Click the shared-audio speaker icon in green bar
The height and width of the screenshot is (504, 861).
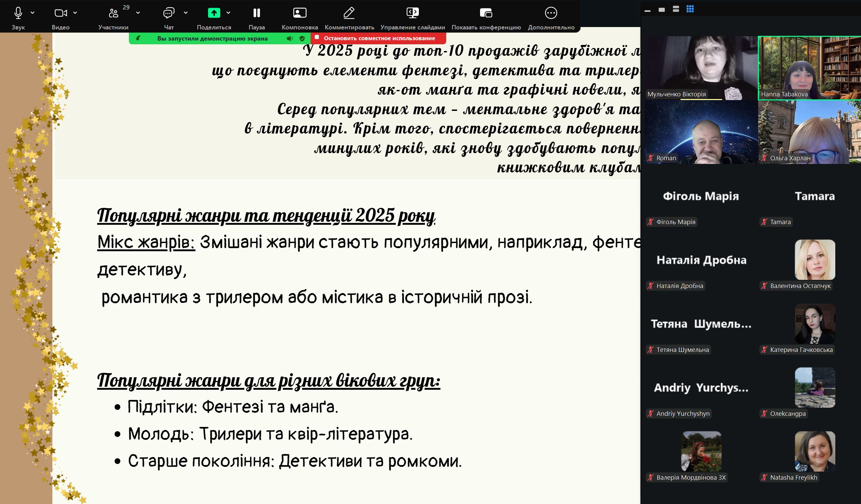pyautogui.click(x=290, y=39)
